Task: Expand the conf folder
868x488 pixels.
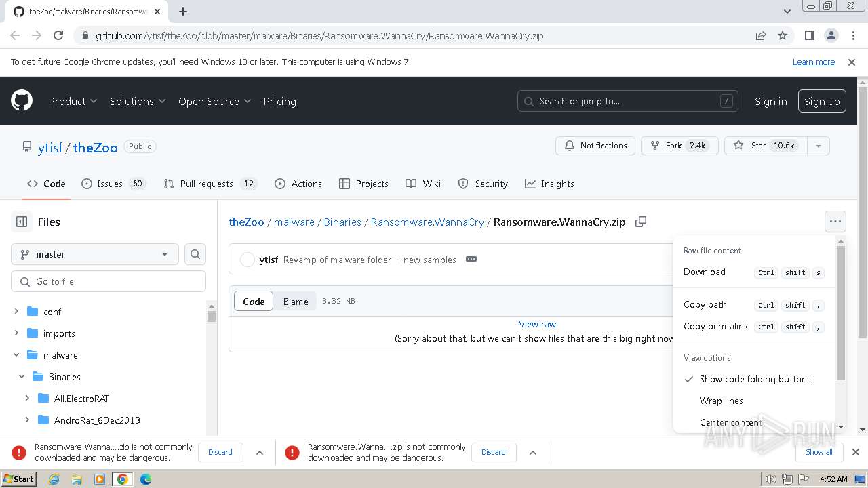Action: (x=16, y=312)
